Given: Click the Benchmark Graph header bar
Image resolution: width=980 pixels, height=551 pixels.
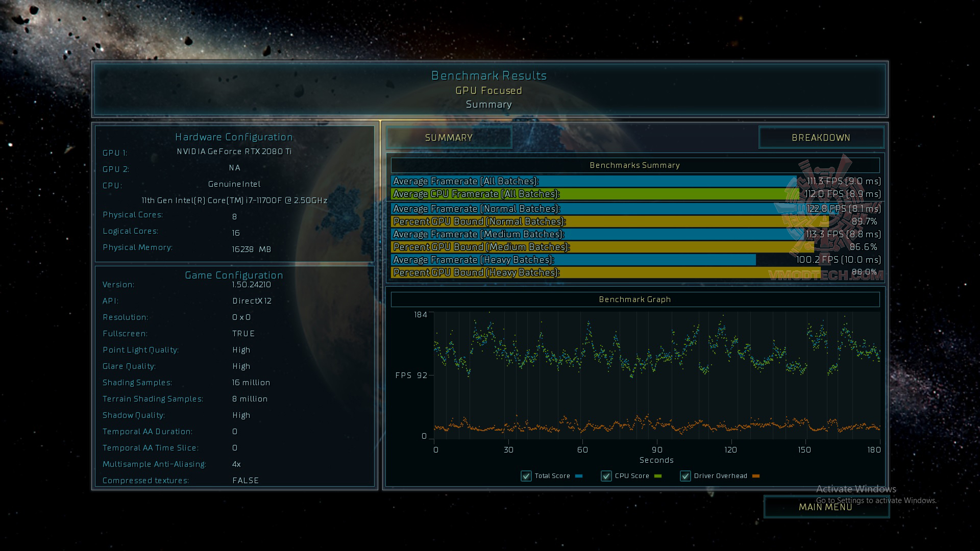Looking at the screenshot, I should [634, 299].
